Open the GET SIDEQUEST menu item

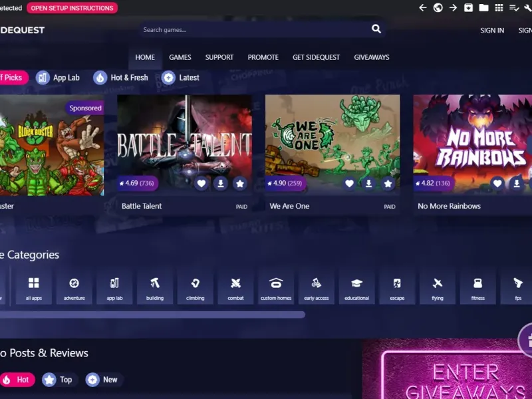[316, 57]
